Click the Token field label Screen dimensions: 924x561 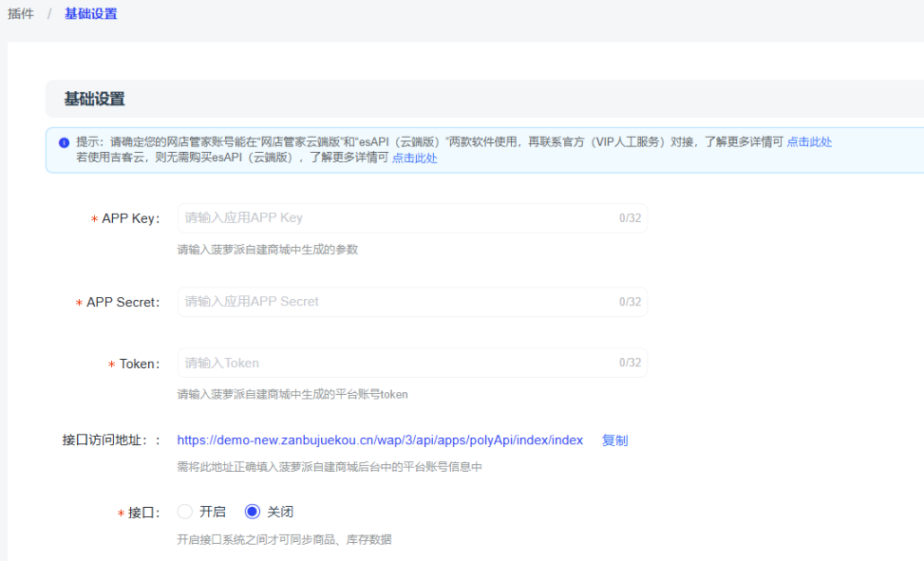(139, 364)
